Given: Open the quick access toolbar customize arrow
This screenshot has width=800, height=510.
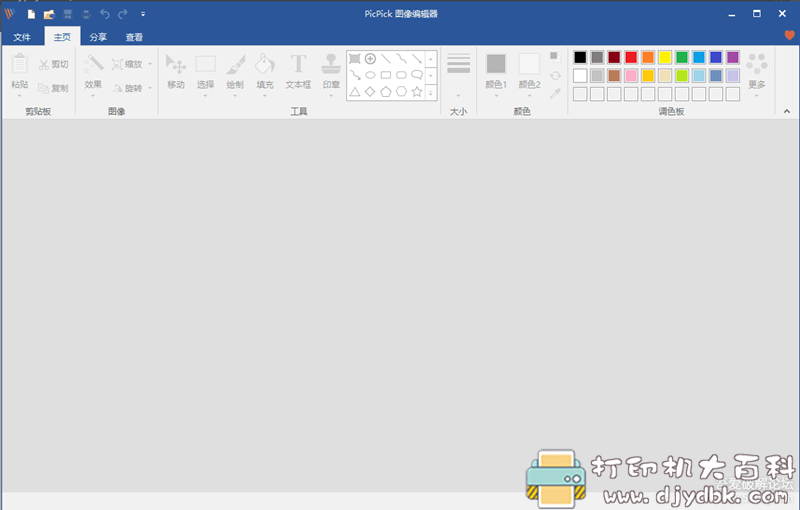Looking at the screenshot, I should [143, 14].
